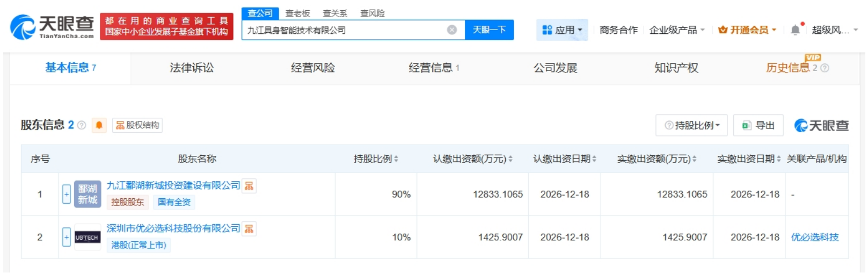Click the 90% shareholding value

point(401,194)
